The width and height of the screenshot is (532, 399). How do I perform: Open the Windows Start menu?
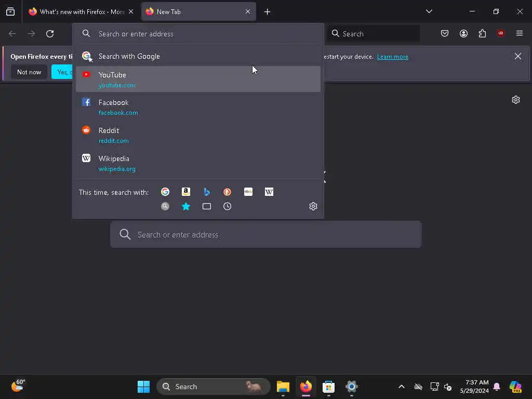point(143,387)
